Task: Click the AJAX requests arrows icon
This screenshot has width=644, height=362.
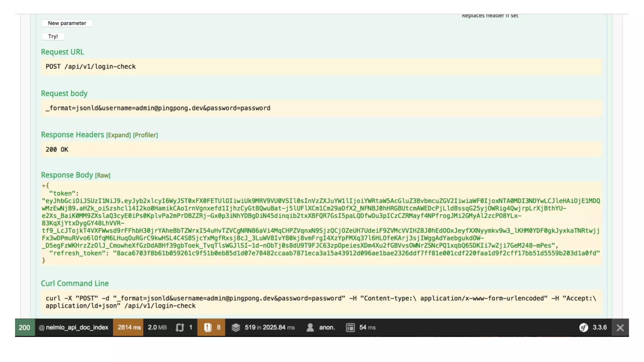Action: pyautogui.click(x=180, y=327)
